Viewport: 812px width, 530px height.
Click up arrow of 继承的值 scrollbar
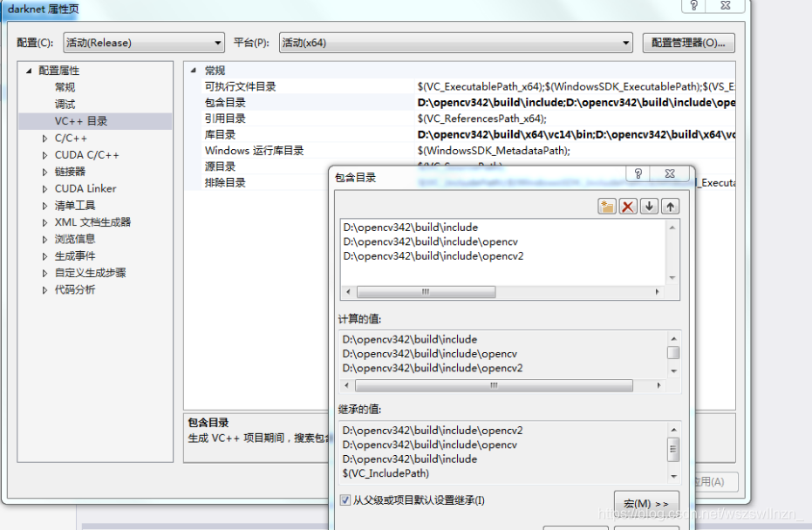[x=673, y=430]
